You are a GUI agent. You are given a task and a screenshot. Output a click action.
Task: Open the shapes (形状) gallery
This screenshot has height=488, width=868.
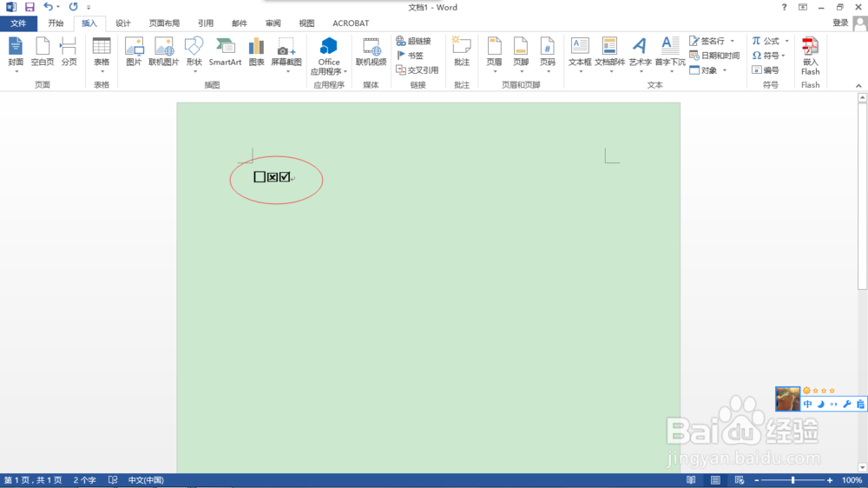tap(194, 56)
